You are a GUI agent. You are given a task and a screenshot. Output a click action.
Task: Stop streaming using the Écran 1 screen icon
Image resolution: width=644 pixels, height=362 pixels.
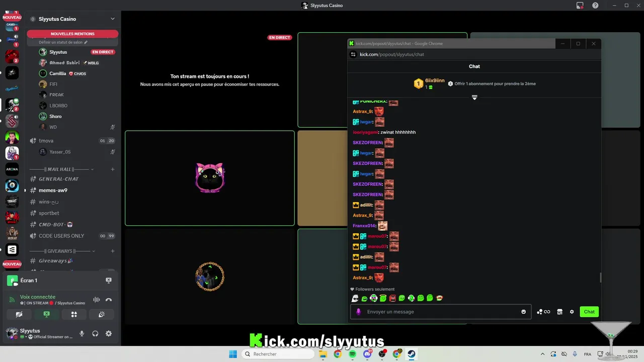click(109, 281)
